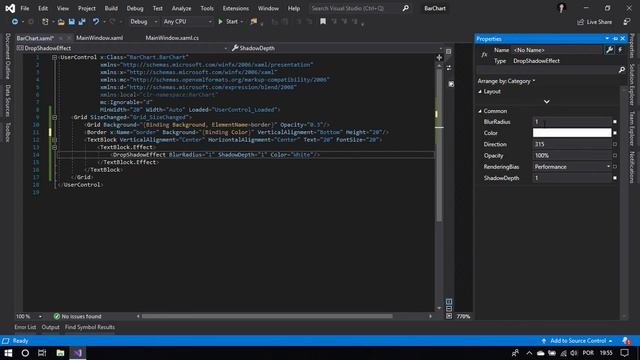Open the Solution Explorer side tab
Viewport: 640px width, 360px height.
(632, 84)
